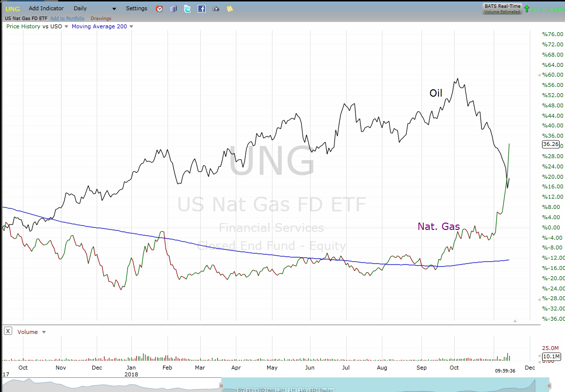Screen dimensions: 565x392
Task: Select the 1M time range button
Action: pos(292,390)
